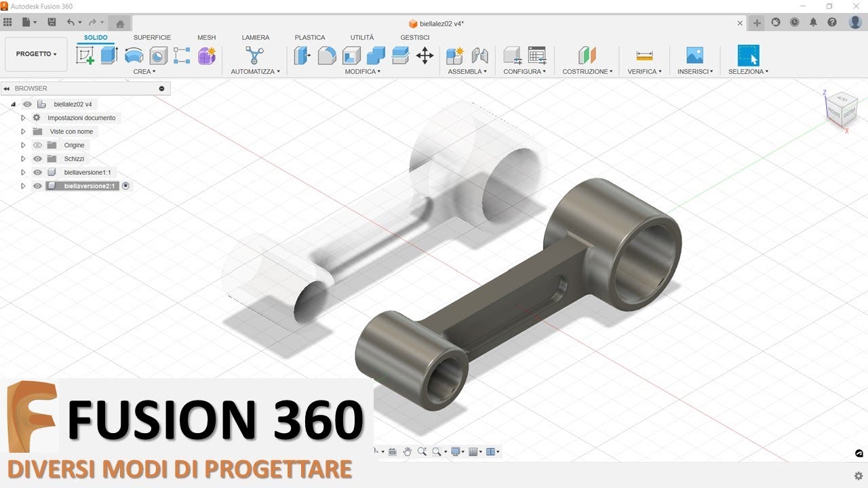Open the ASSEMBLA dropdown menu

click(x=467, y=71)
